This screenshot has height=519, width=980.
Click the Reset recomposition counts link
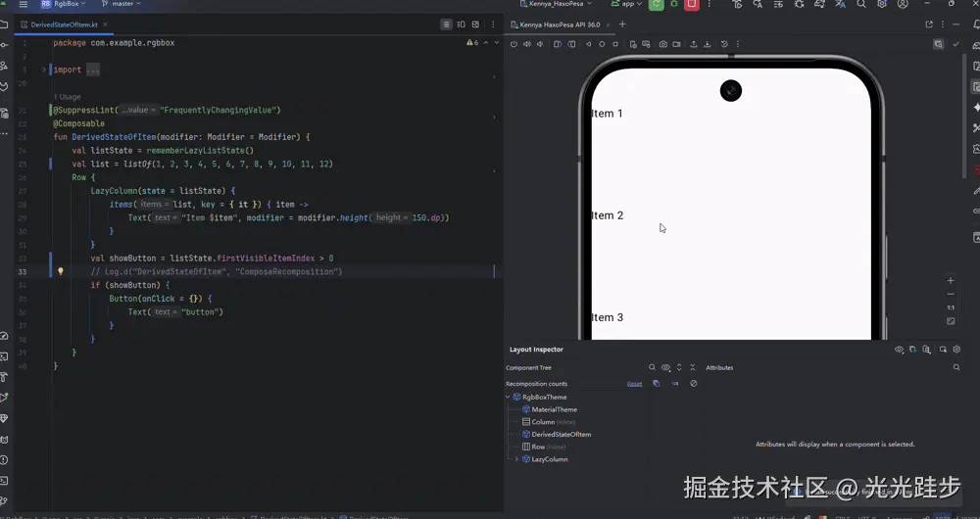(x=634, y=384)
